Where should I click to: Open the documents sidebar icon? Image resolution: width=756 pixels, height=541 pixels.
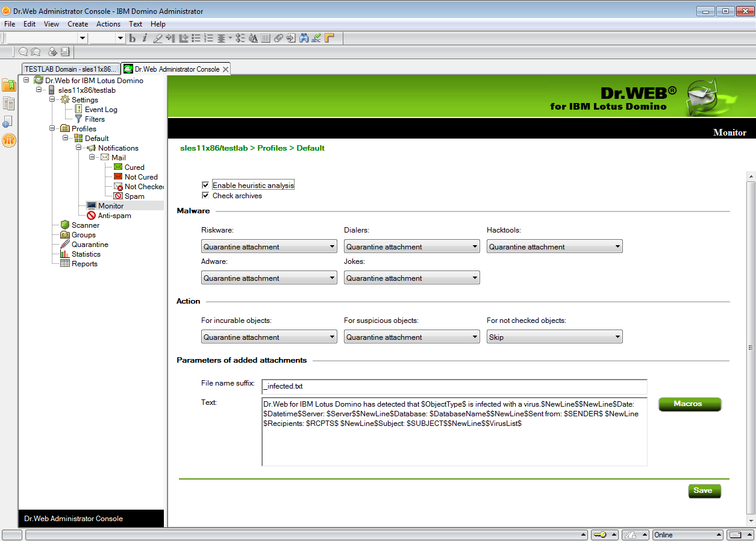click(x=9, y=103)
